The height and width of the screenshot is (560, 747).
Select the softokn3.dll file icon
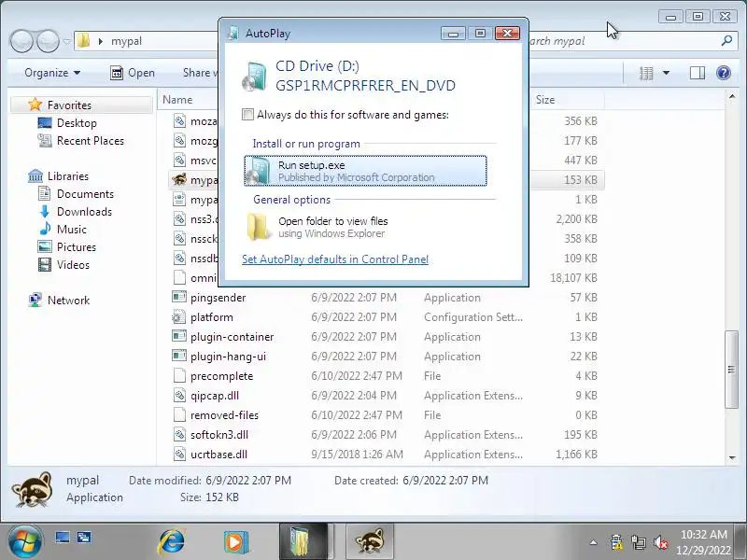click(179, 434)
